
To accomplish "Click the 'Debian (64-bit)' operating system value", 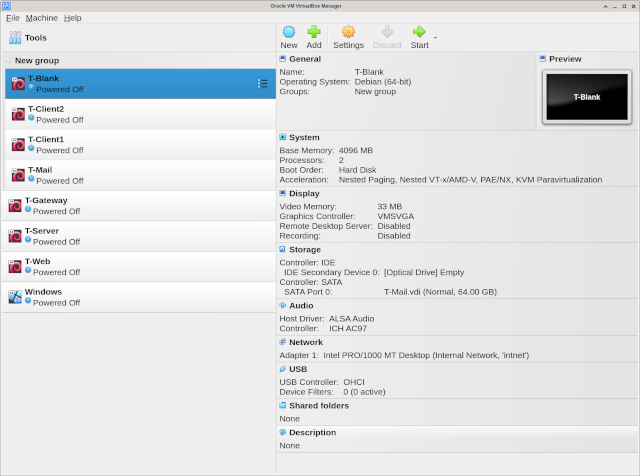I will [x=383, y=82].
